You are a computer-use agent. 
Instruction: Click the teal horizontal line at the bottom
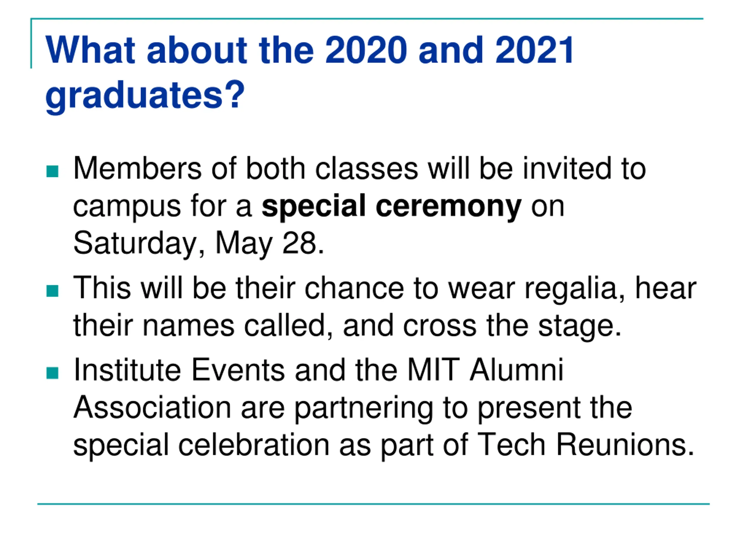click(x=373, y=504)
